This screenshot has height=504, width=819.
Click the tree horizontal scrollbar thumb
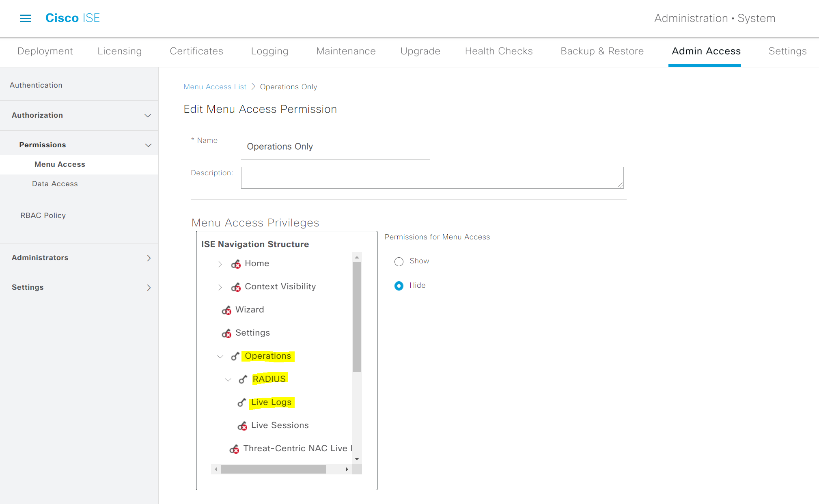tap(273, 470)
